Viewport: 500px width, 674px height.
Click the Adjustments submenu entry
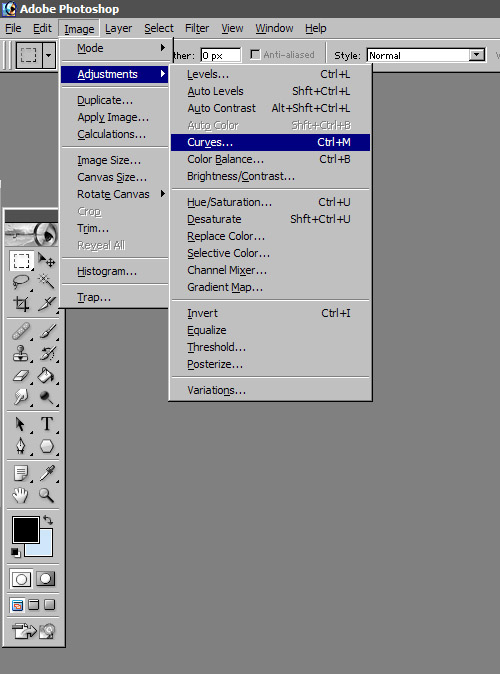114,74
